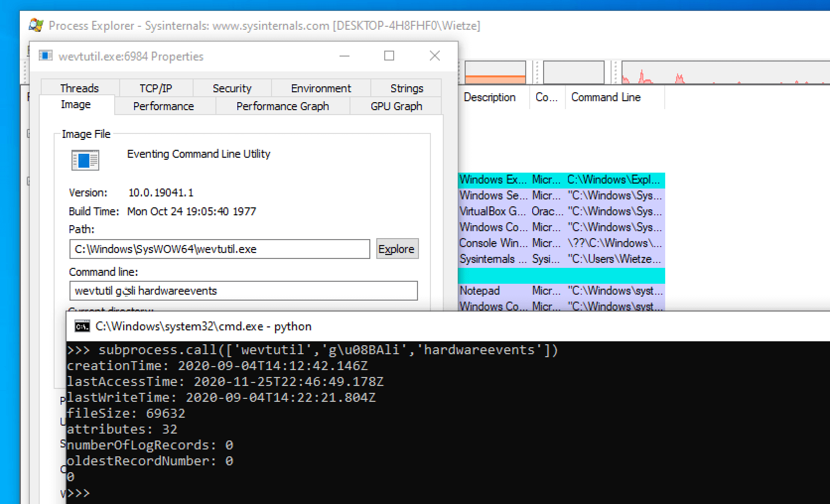Click the Process Explorer title bar icon
The image size is (830, 504).
36,25
